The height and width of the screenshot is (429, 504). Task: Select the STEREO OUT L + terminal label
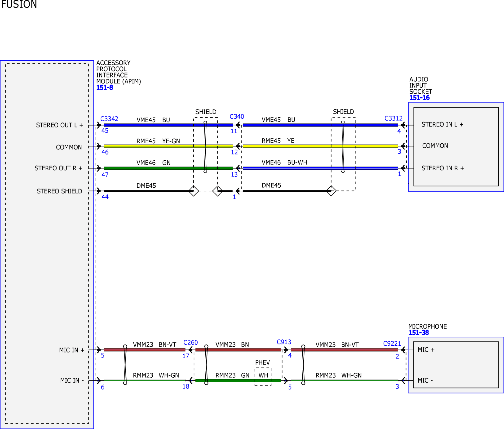pyautogui.click(x=59, y=125)
